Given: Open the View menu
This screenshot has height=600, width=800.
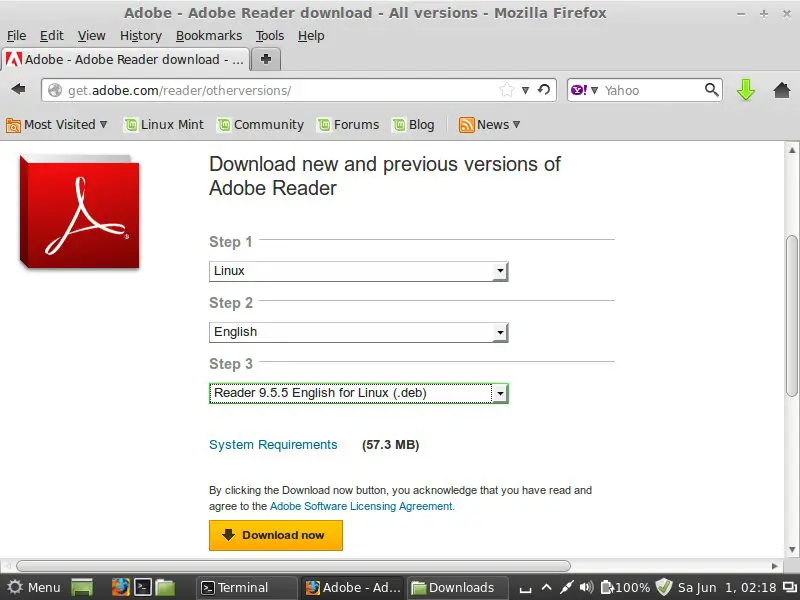Looking at the screenshot, I should (x=91, y=36).
